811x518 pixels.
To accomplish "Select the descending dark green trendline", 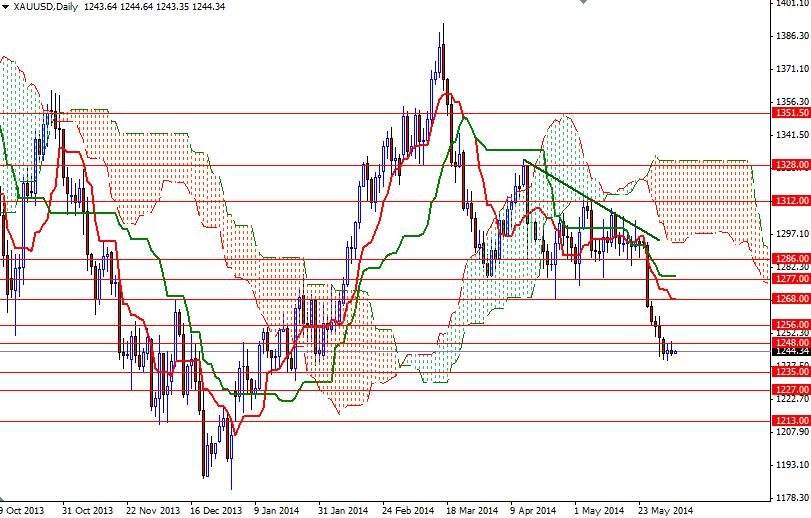I will tap(592, 200).
